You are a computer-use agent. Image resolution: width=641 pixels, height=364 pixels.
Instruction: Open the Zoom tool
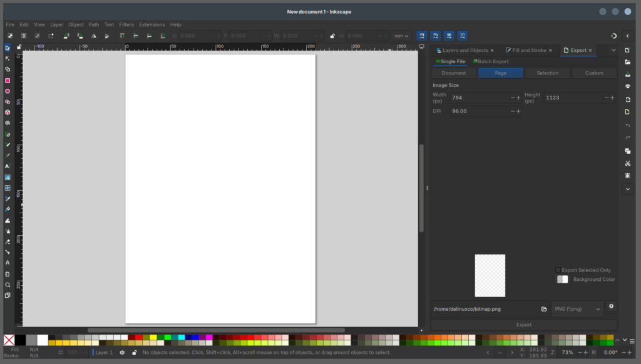[x=7, y=284]
